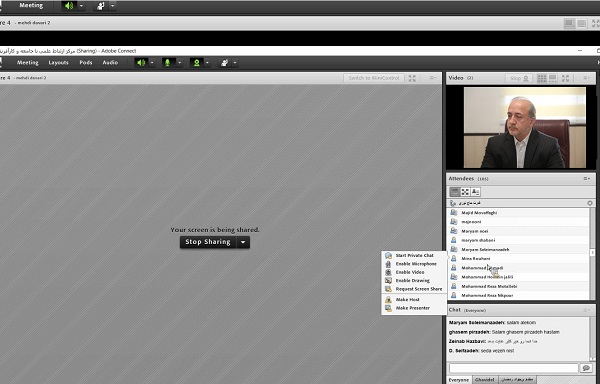Screen dimensions: 600x384
Task: Select attendee Mina Rouhani
Action: [x=518, y=259]
